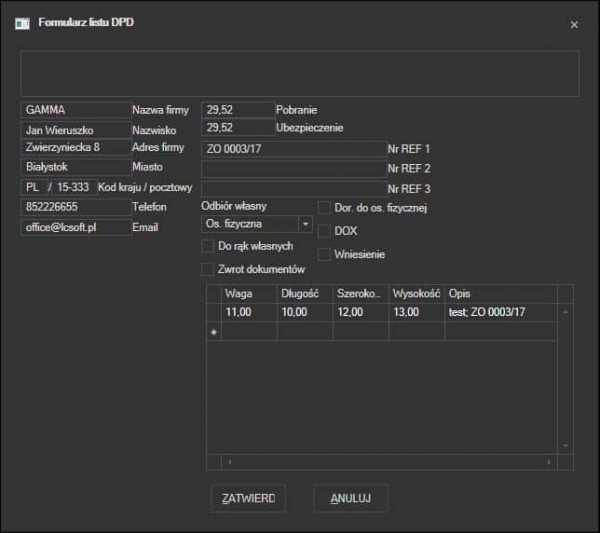
Task: Check the Do rąk własnych option
Action: (207, 246)
